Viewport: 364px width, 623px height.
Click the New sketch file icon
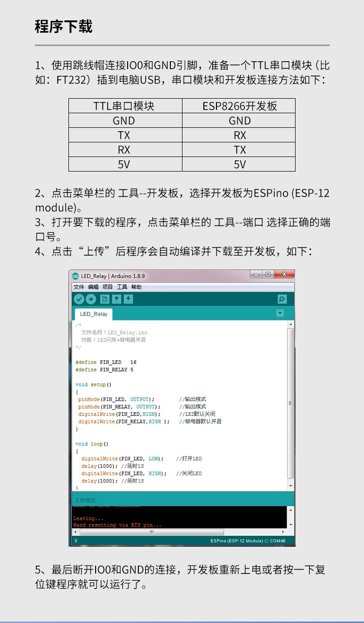click(x=104, y=299)
